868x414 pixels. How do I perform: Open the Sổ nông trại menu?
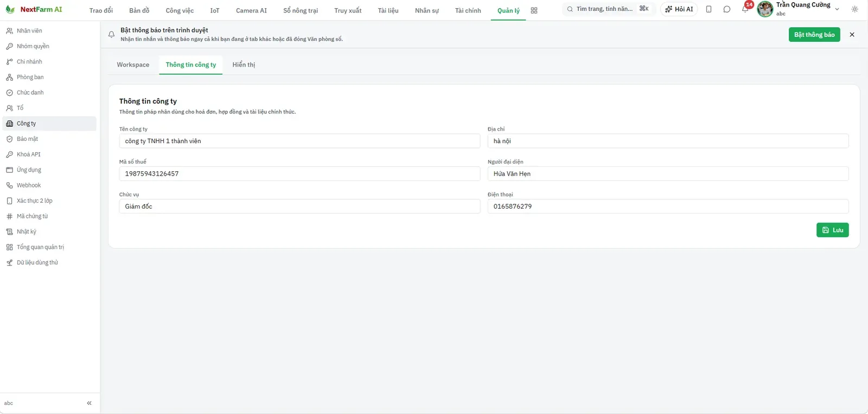point(301,10)
